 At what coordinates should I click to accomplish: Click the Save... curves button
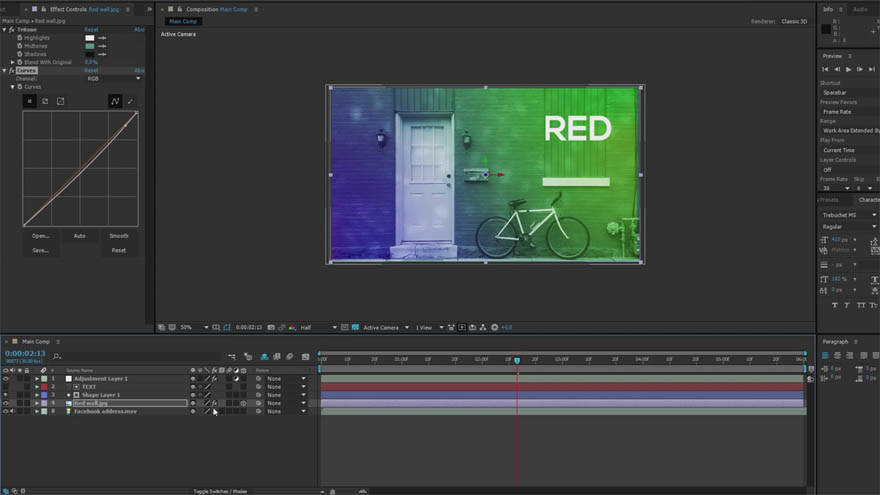pos(40,250)
